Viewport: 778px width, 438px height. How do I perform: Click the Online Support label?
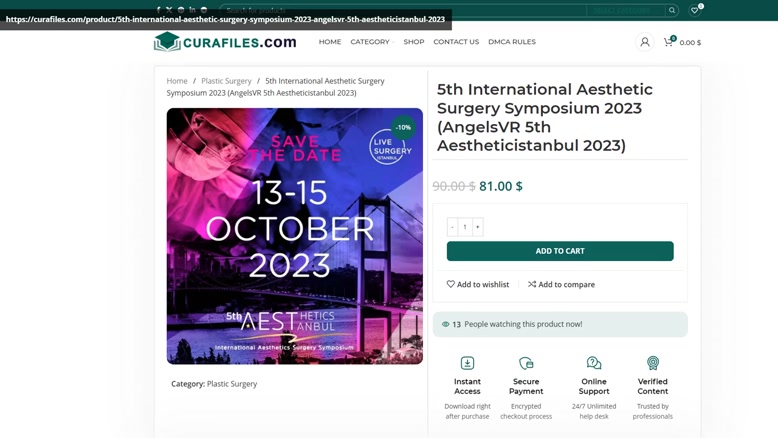(x=594, y=386)
